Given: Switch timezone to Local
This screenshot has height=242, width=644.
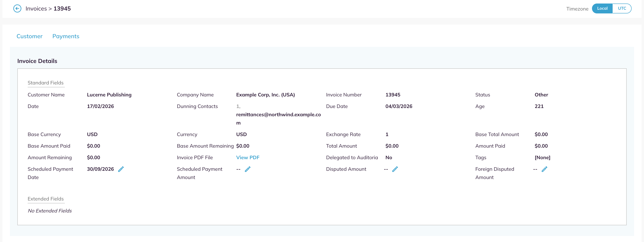Looking at the screenshot, I should point(602,8).
